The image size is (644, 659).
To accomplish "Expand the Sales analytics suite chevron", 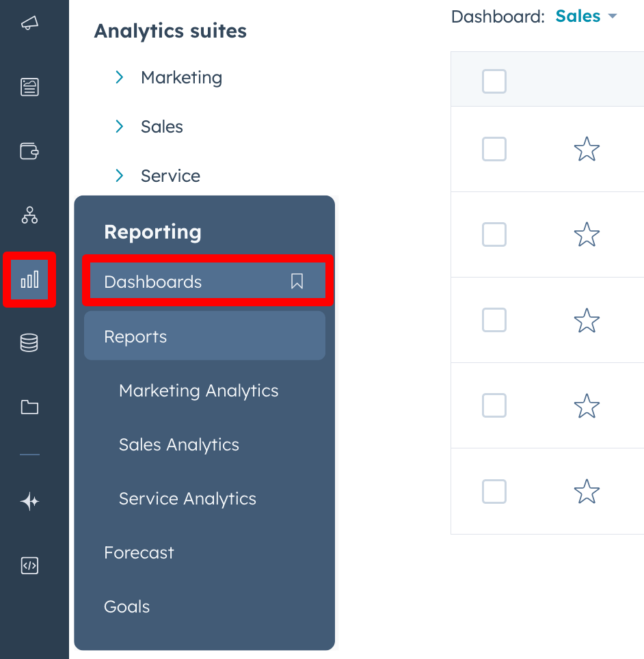I will pyautogui.click(x=120, y=126).
